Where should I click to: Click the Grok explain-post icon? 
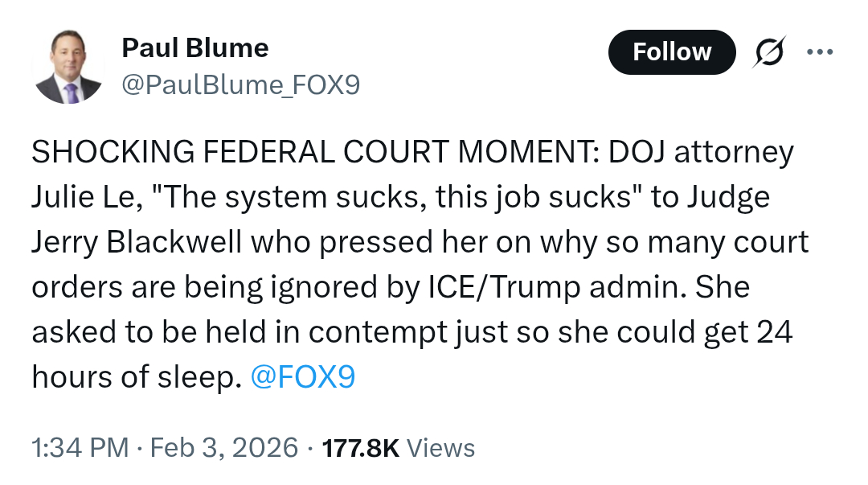(x=769, y=52)
